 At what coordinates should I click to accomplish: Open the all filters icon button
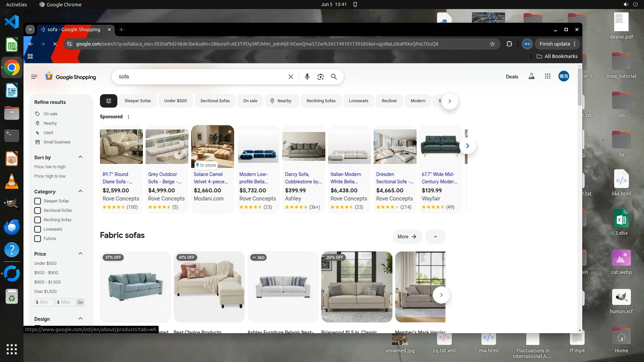tap(108, 101)
